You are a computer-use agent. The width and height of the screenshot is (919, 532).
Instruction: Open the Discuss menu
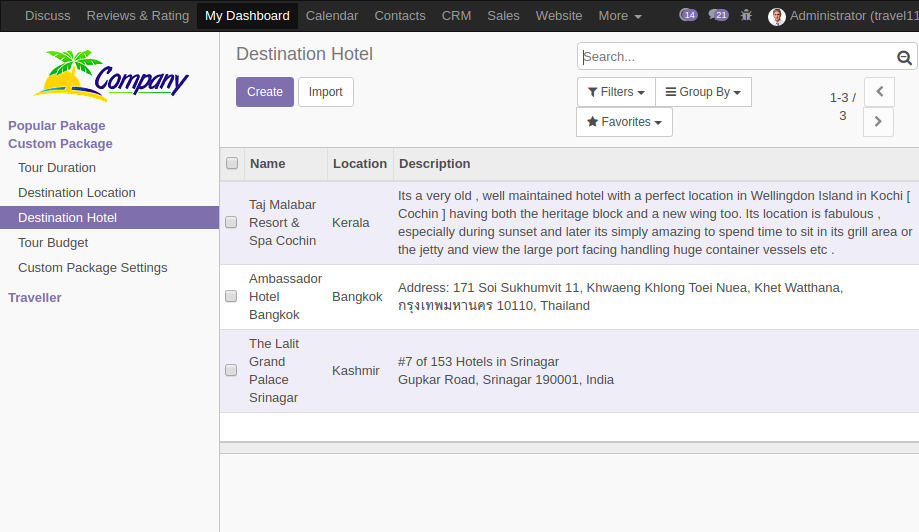47,16
